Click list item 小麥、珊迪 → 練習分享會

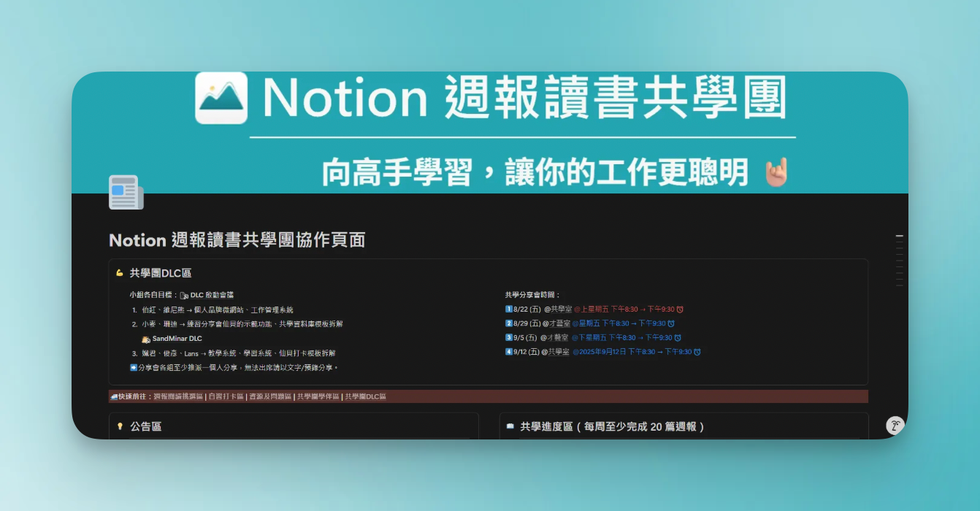(242, 324)
